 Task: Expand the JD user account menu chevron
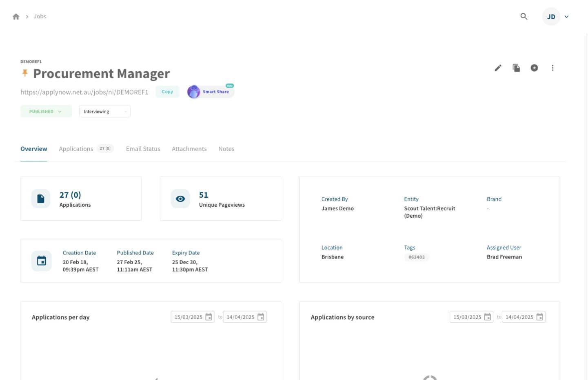566,17
